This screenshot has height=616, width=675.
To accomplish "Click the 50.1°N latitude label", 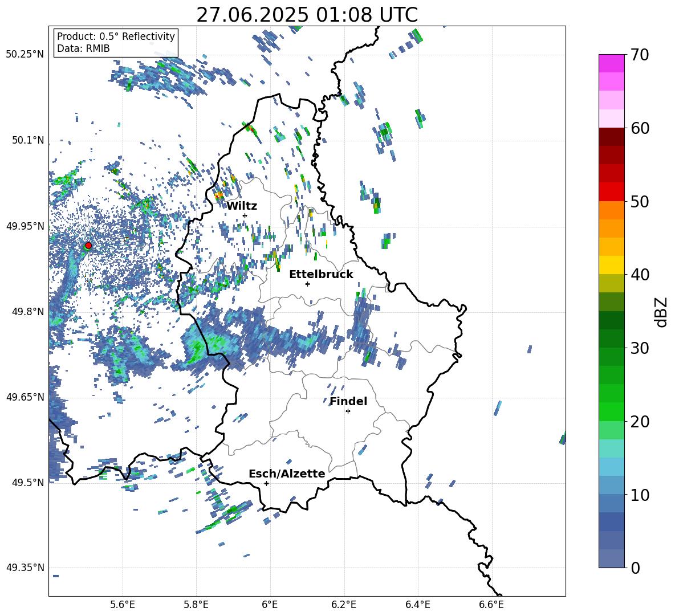I will tap(28, 140).
